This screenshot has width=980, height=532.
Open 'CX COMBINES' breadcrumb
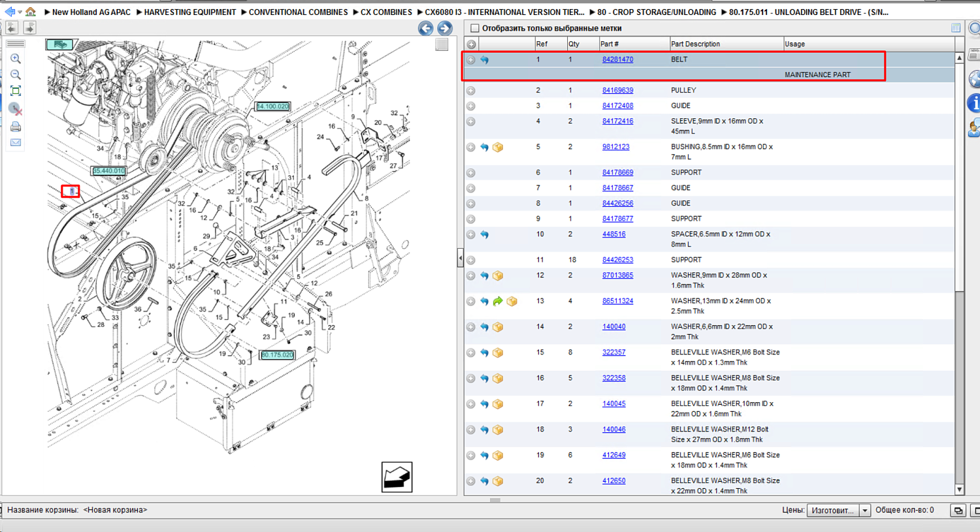(386, 12)
